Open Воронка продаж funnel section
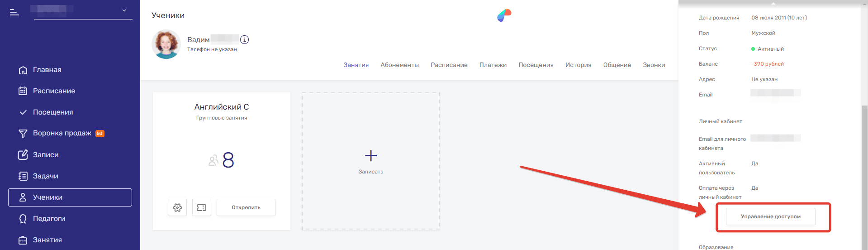The width and height of the screenshot is (868, 250). point(62,133)
